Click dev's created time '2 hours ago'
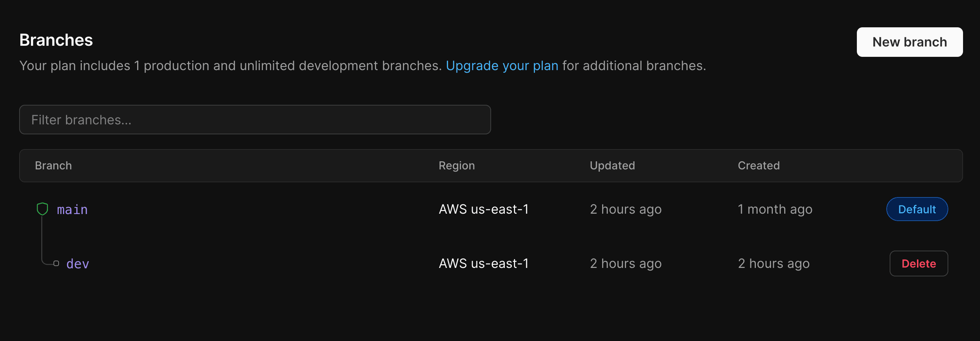The width and height of the screenshot is (980, 341). point(774,263)
